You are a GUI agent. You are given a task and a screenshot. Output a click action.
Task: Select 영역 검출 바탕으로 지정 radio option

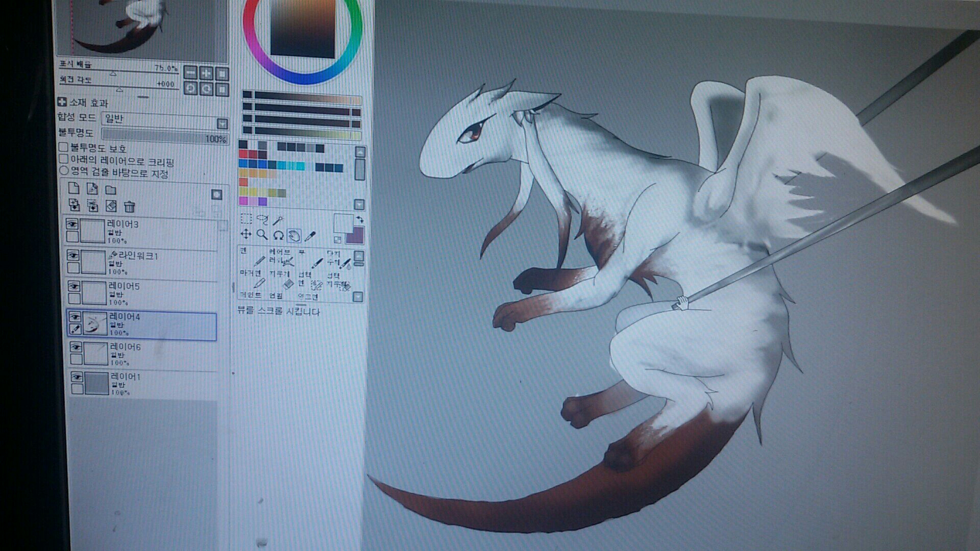[64, 170]
